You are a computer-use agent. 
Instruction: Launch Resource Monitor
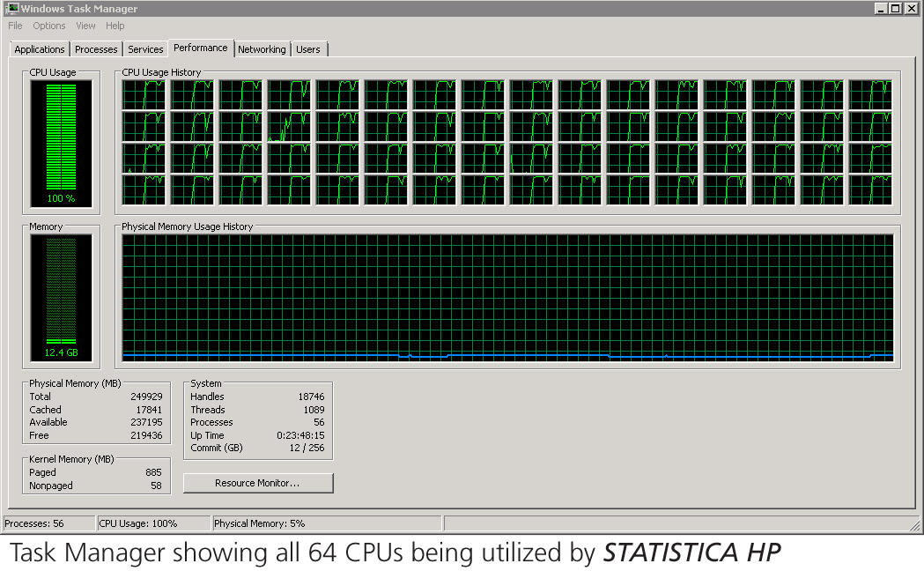click(257, 482)
